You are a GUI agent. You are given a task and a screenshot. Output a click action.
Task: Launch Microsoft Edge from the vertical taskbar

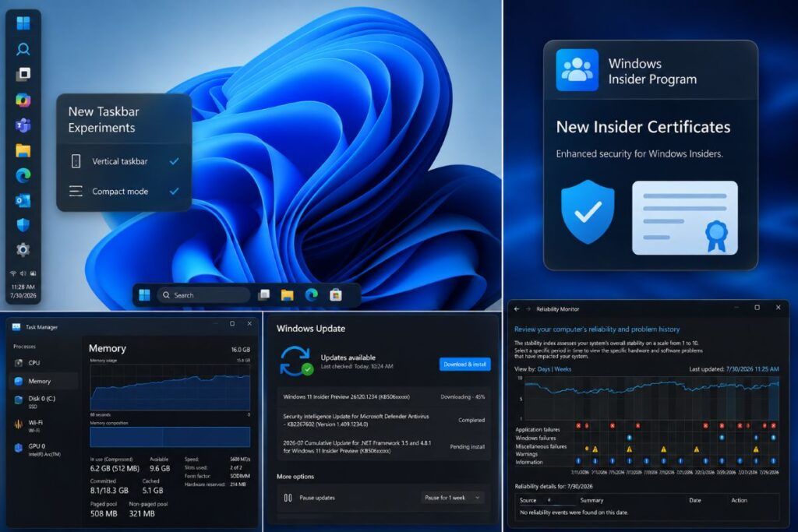(x=23, y=175)
